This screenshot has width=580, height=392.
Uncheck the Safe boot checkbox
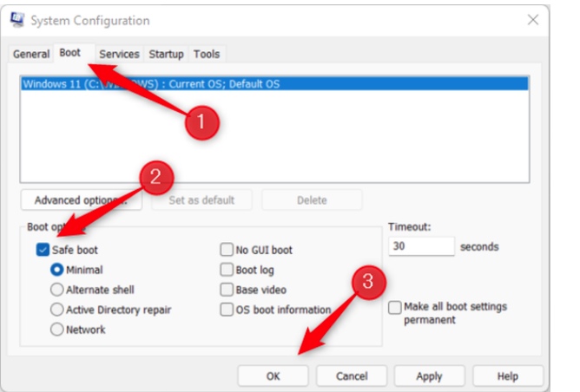coord(43,250)
